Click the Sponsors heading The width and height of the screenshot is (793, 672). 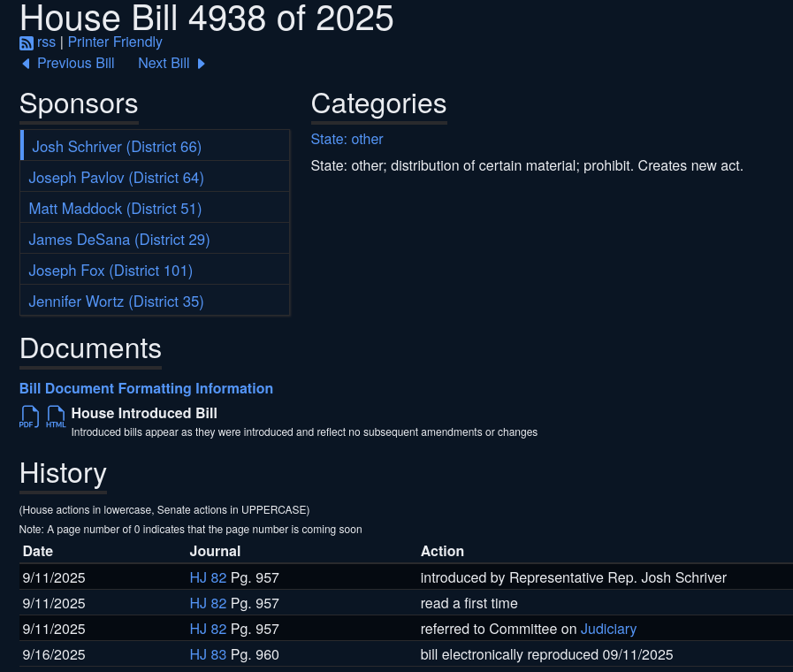tap(79, 104)
